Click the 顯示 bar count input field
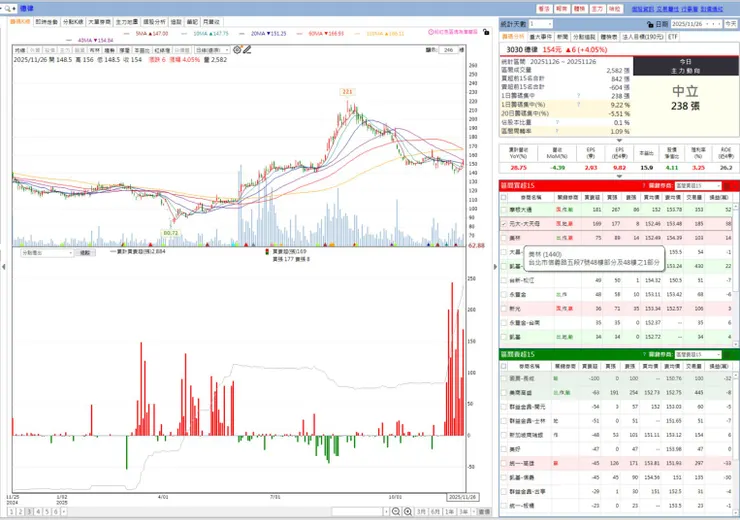This screenshot has height=520, width=740. click(x=448, y=50)
